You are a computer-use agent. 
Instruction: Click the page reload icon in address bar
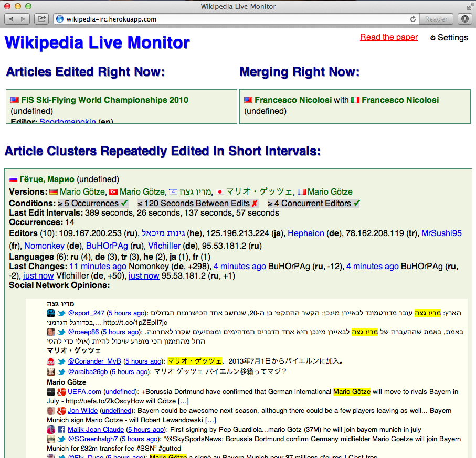tap(413, 19)
